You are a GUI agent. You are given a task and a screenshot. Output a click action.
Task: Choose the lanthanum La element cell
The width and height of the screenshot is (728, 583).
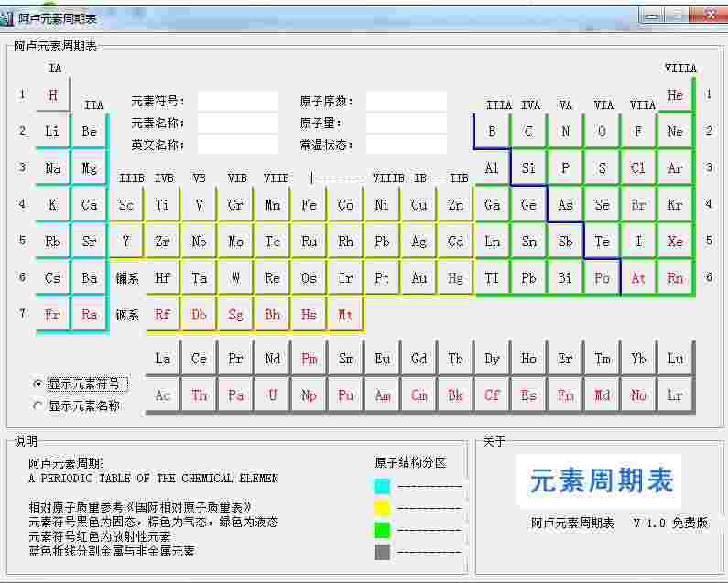(x=162, y=359)
